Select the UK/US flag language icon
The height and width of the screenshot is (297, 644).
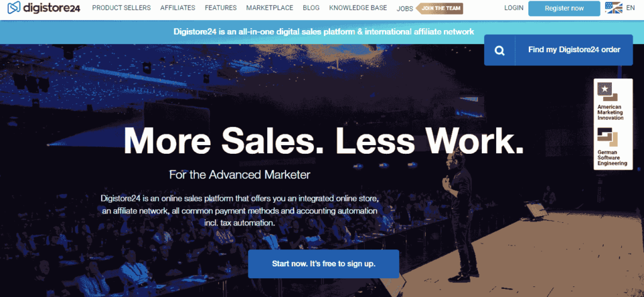point(614,8)
